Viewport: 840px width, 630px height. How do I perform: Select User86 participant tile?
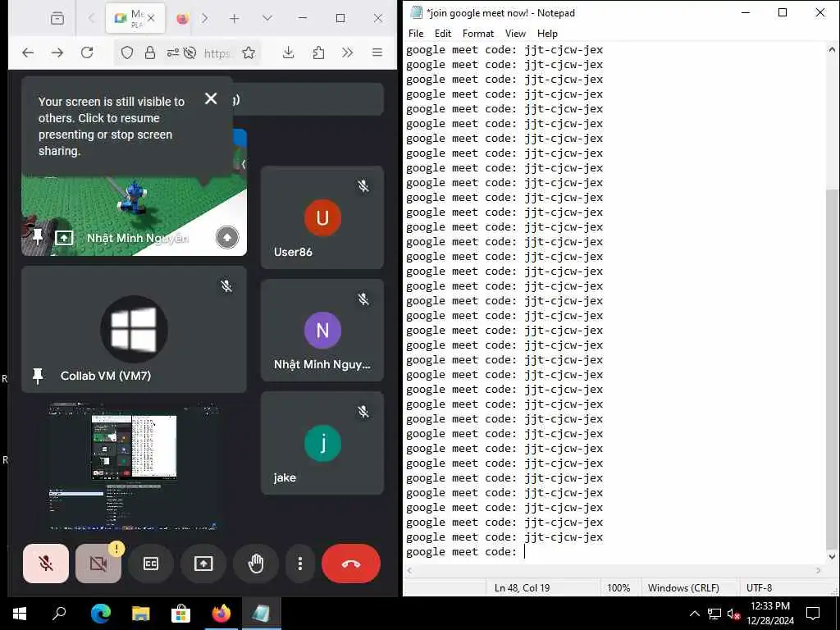tap(322, 217)
